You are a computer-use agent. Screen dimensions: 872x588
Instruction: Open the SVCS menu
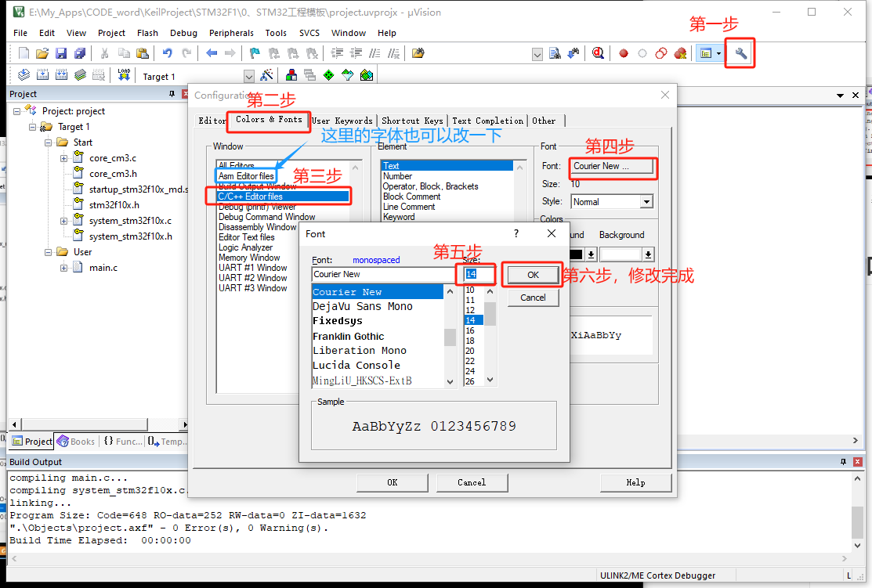[309, 33]
